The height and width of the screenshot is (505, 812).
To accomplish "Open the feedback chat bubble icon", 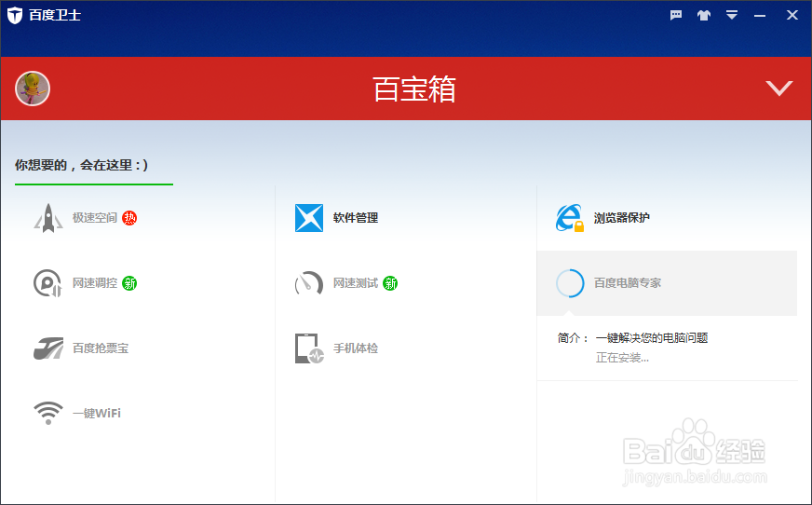I will (x=676, y=15).
